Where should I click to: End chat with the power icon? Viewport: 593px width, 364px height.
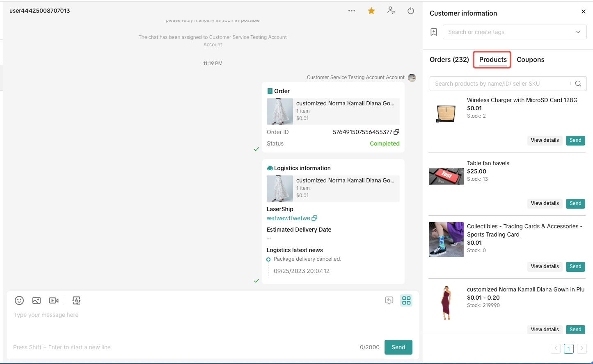point(411,11)
